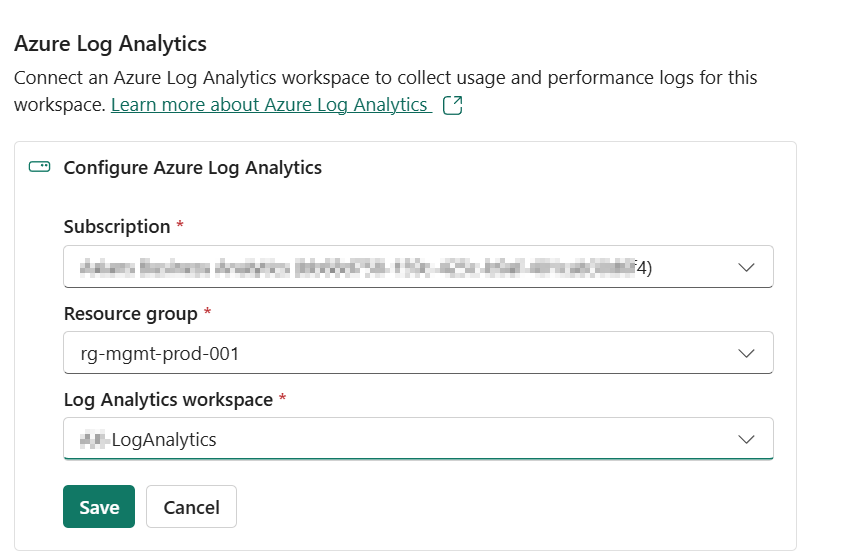Click the Azure Log Analytics main heading
Screen dimensions: 848x551
[110, 44]
